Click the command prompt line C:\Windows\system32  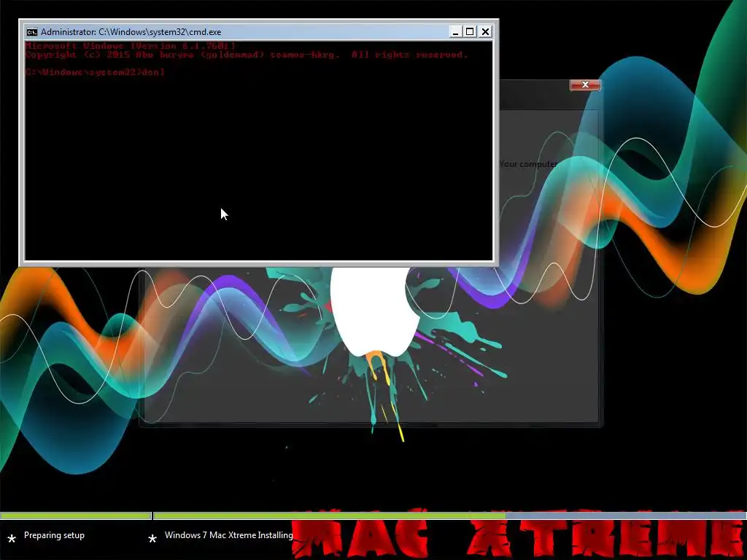(95, 72)
